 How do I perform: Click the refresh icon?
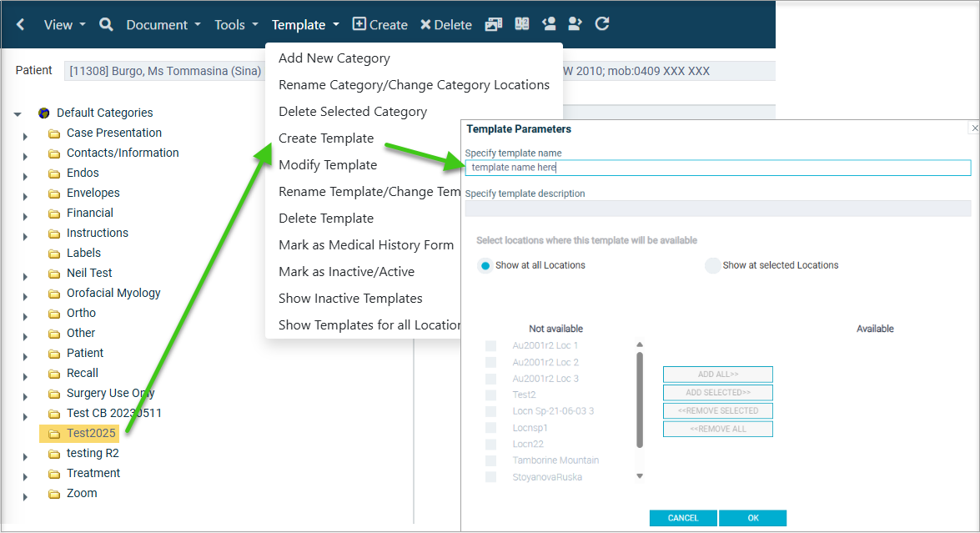tap(602, 23)
